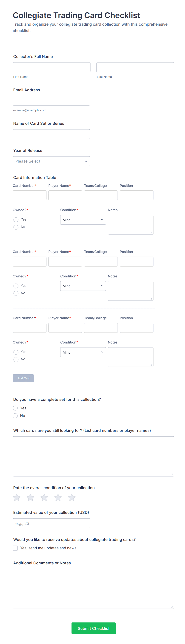Viewport: 185px width, 644px height.
Task: Click the Email Address field
Action: point(51,101)
